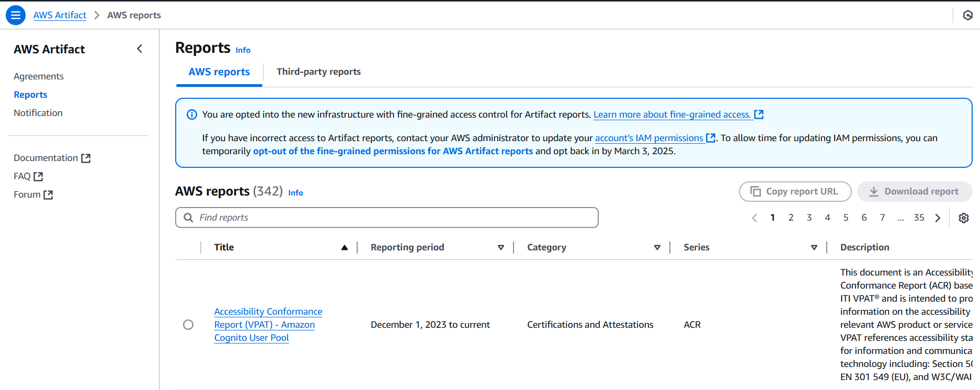Click 'Certifications and Attestations' cell

[590, 325]
